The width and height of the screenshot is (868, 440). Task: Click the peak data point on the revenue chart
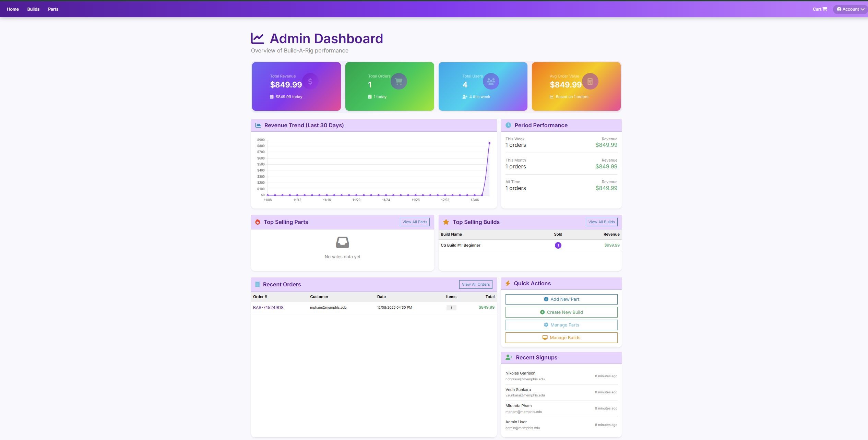click(489, 143)
